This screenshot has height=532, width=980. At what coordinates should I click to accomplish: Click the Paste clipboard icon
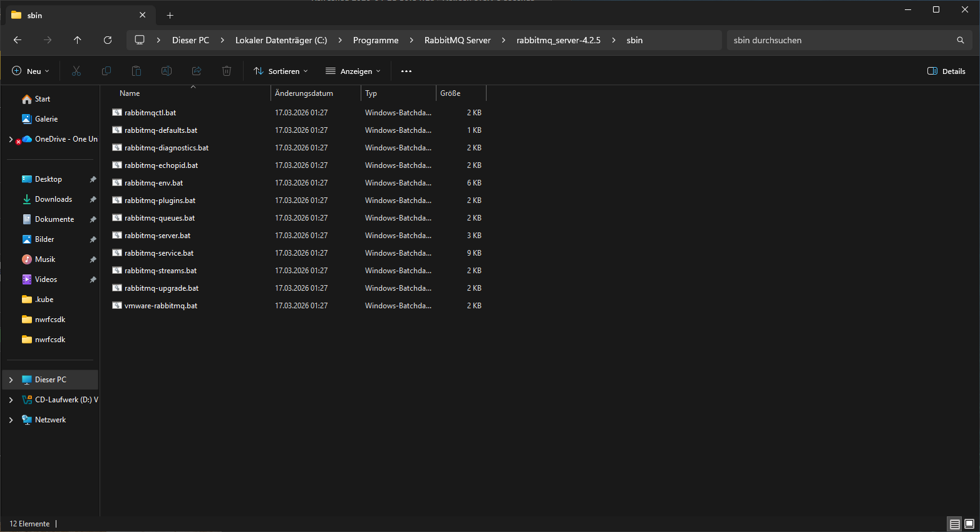(x=137, y=71)
